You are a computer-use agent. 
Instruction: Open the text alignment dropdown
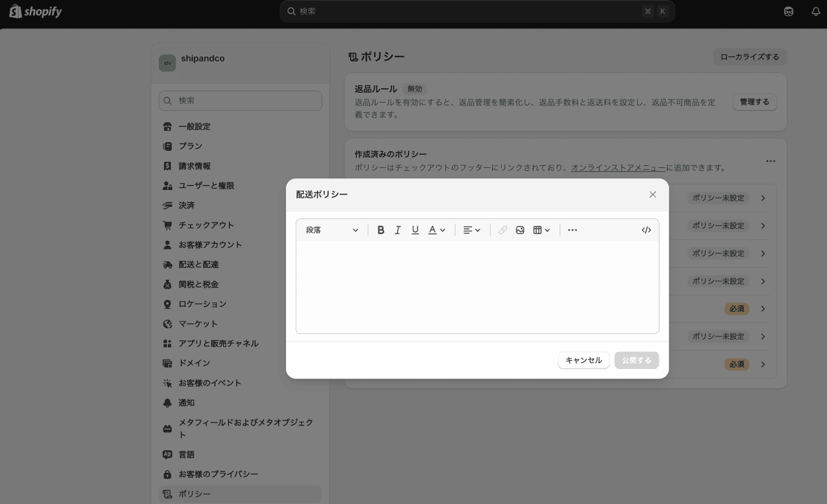click(x=471, y=229)
